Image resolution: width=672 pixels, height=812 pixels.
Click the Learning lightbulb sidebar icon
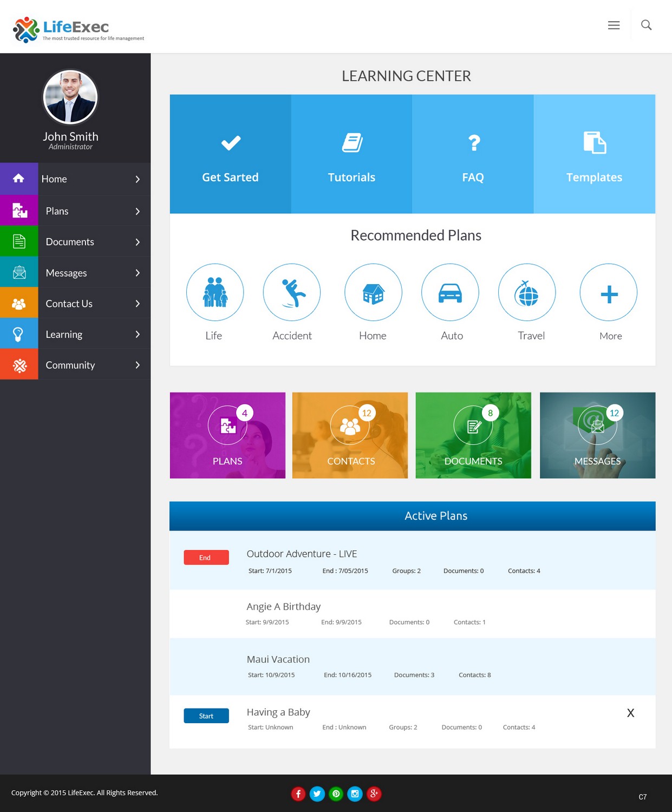19,334
